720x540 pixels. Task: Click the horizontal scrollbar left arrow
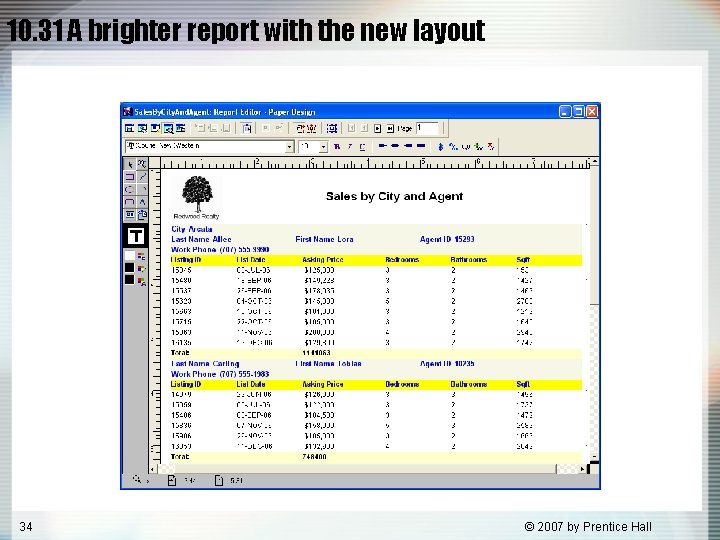[152, 469]
